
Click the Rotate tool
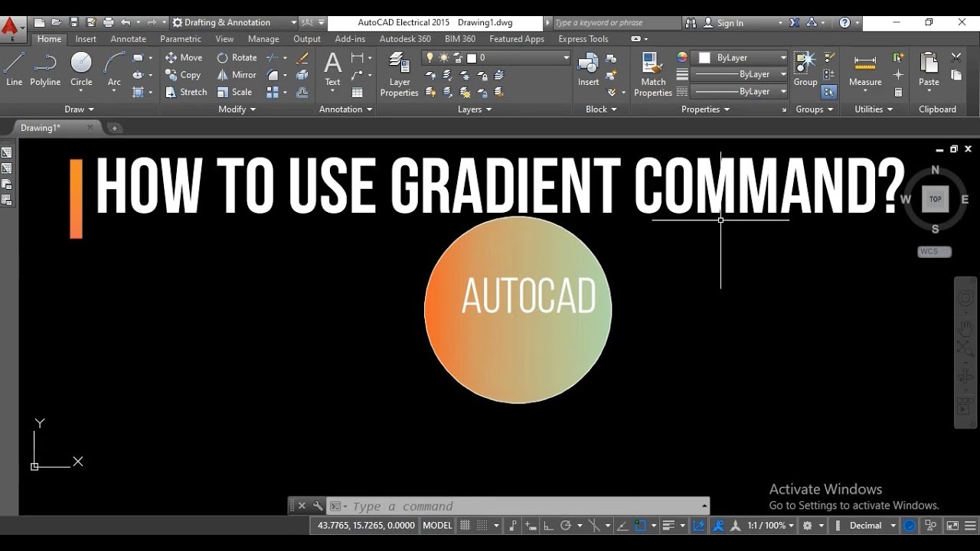[237, 57]
